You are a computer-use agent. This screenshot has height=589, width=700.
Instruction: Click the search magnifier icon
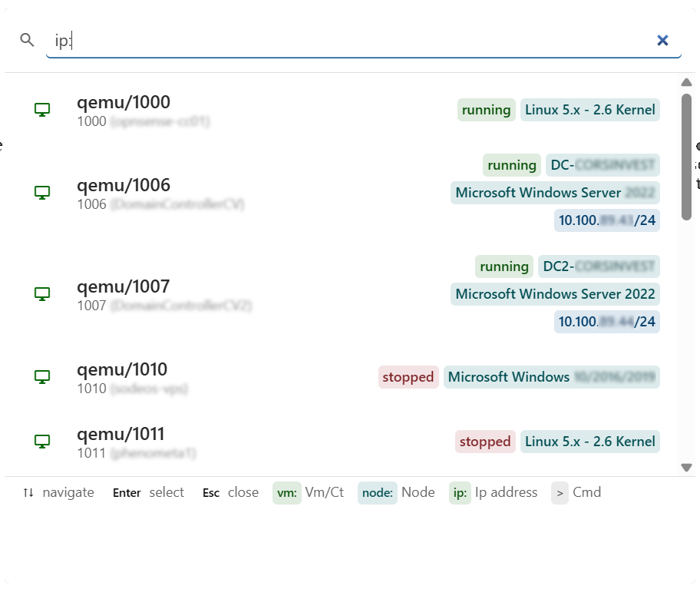(x=27, y=40)
